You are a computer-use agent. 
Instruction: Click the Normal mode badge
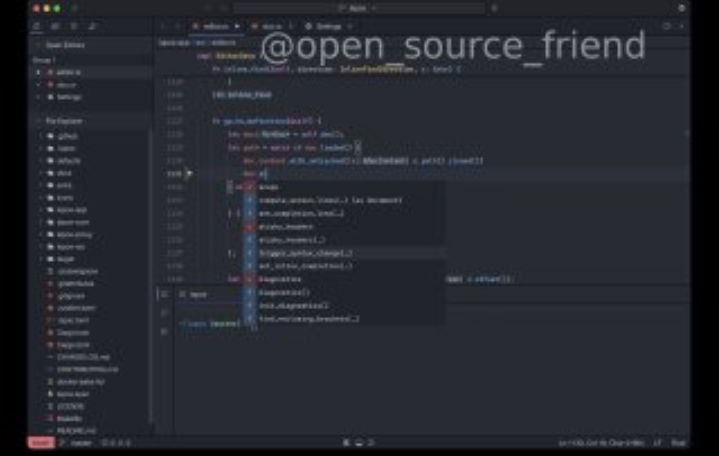point(41,443)
